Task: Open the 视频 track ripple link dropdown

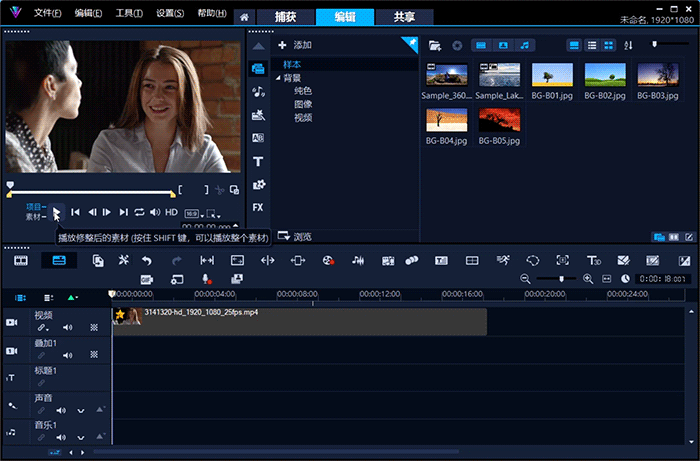Action: [43, 328]
